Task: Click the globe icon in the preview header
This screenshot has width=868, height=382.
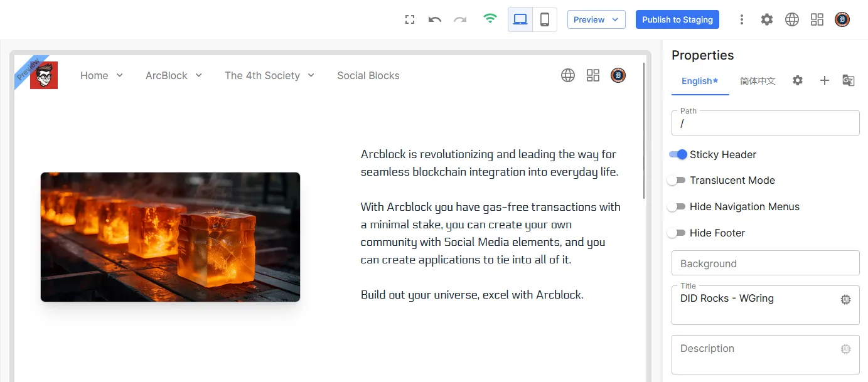Action: click(x=568, y=75)
